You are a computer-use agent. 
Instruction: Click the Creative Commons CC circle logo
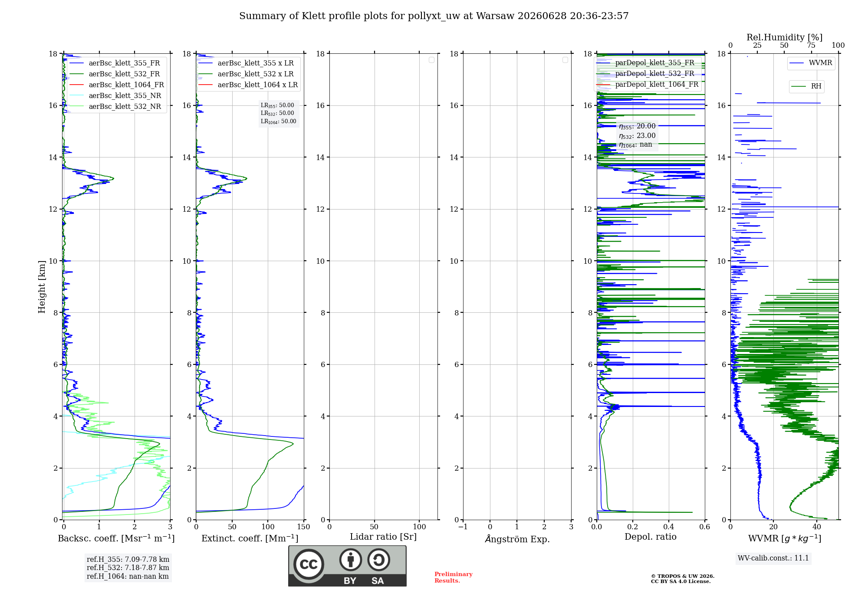tap(309, 564)
